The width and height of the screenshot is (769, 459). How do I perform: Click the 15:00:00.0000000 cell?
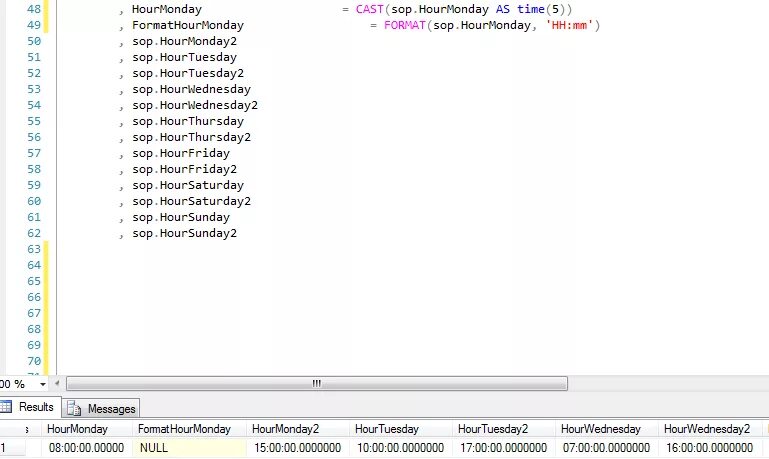pos(298,448)
